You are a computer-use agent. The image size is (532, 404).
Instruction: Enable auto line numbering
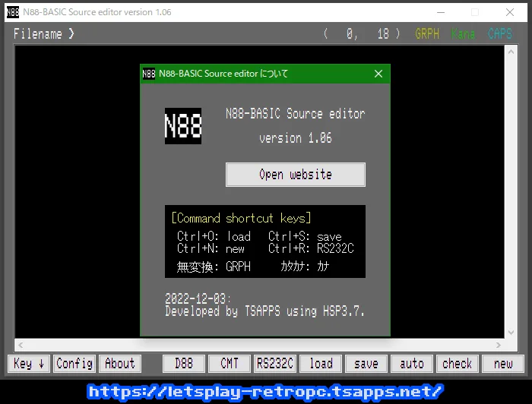(412, 364)
